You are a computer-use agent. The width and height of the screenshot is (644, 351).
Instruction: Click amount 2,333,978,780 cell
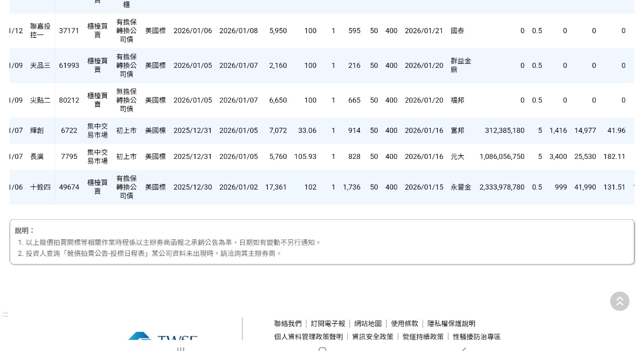click(502, 187)
